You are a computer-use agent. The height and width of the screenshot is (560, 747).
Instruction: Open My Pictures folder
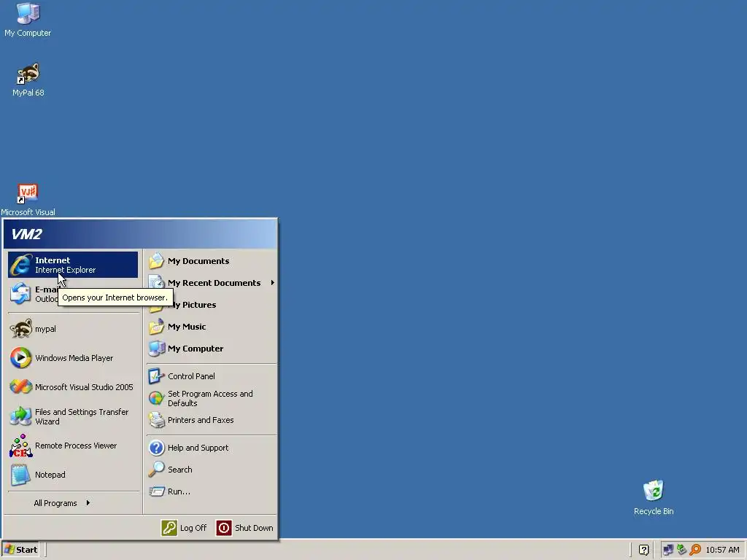[x=212, y=305]
